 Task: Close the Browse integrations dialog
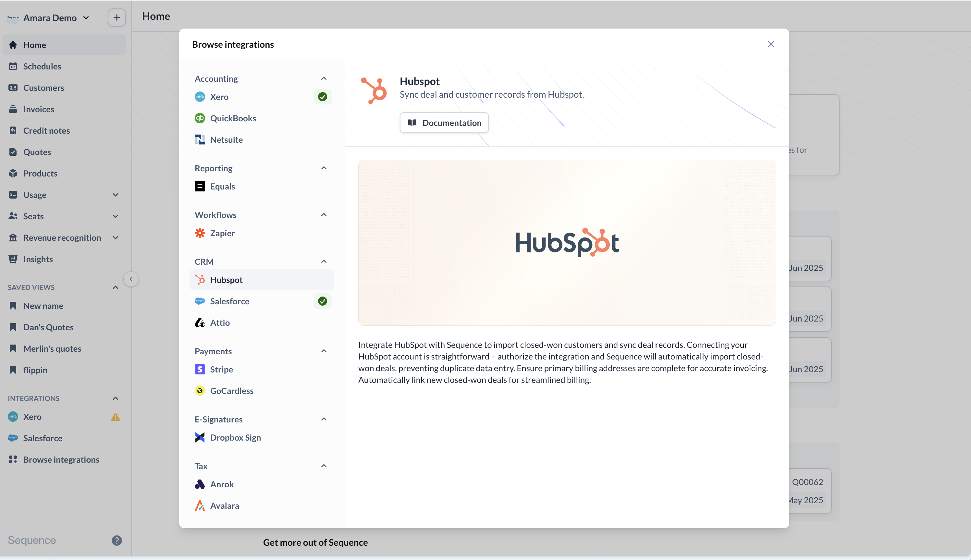click(x=770, y=44)
